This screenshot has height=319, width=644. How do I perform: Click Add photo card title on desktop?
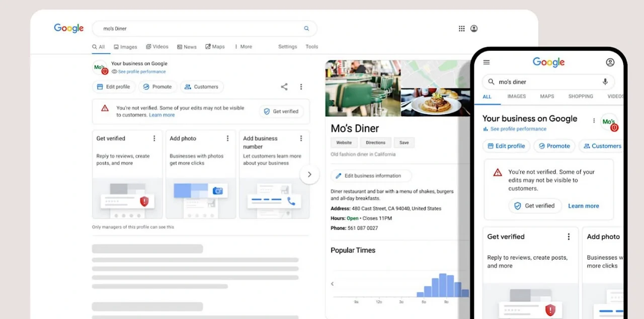(x=183, y=138)
